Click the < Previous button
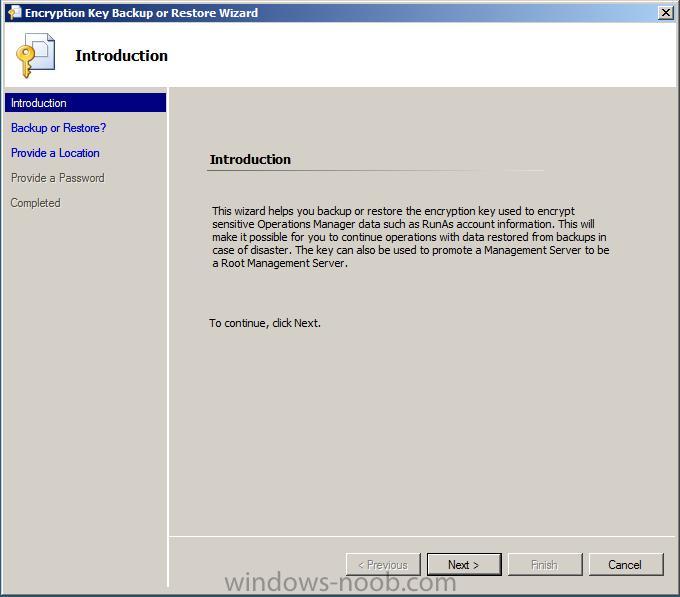The height and width of the screenshot is (597, 680). pyautogui.click(x=383, y=564)
